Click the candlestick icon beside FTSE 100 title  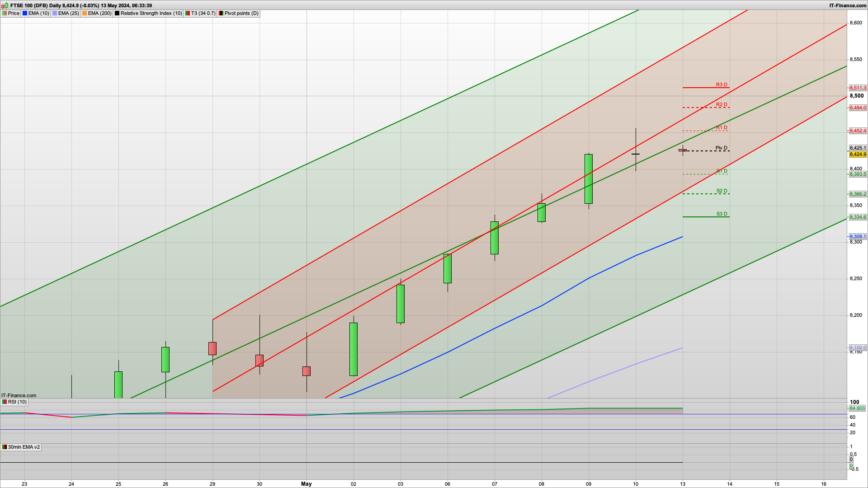point(5,5)
